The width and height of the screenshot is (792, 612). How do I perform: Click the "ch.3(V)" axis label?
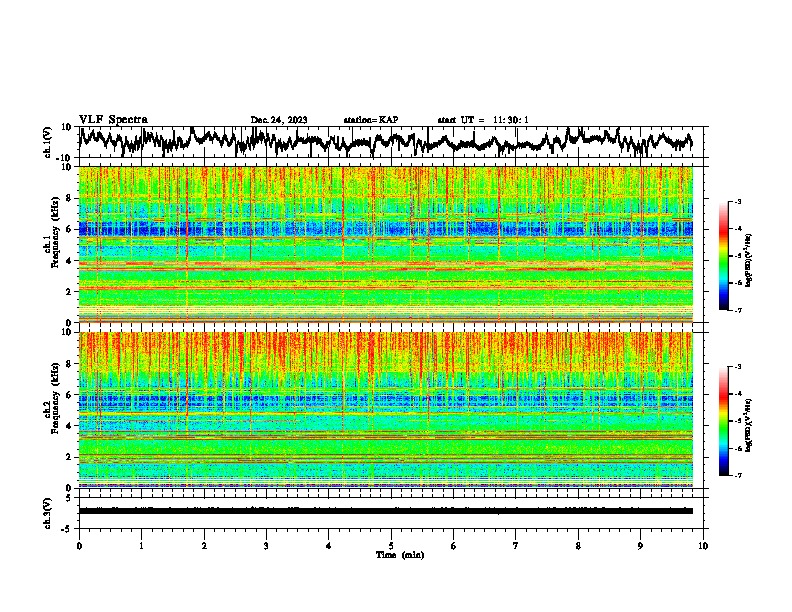tap(48, 513)
